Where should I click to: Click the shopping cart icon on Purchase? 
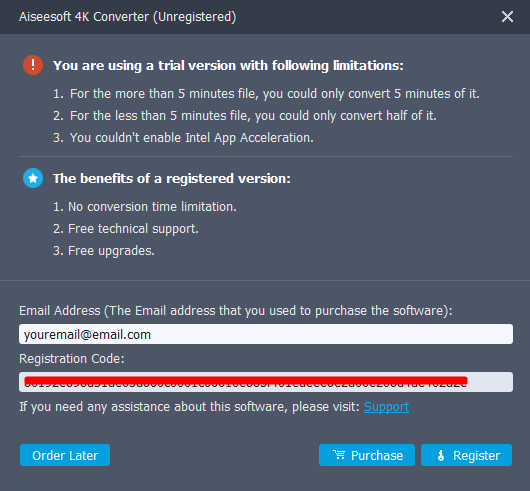tap(339, 455)
